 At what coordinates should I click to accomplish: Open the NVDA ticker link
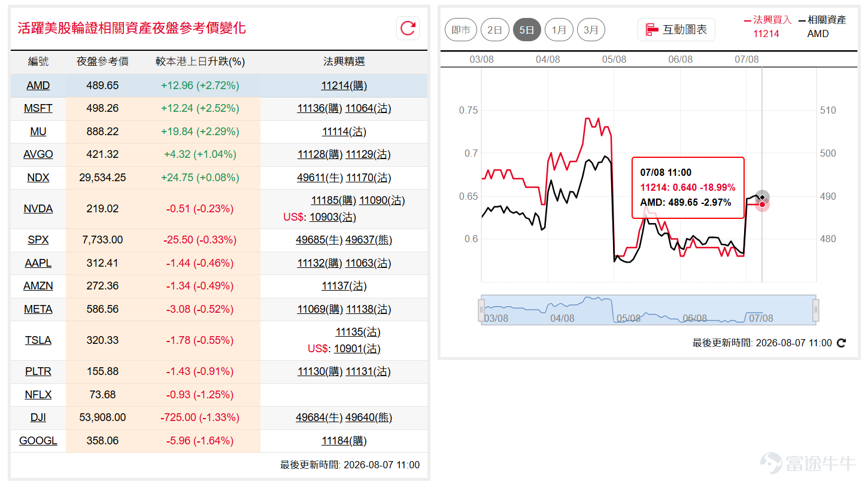tap(38, 209)
